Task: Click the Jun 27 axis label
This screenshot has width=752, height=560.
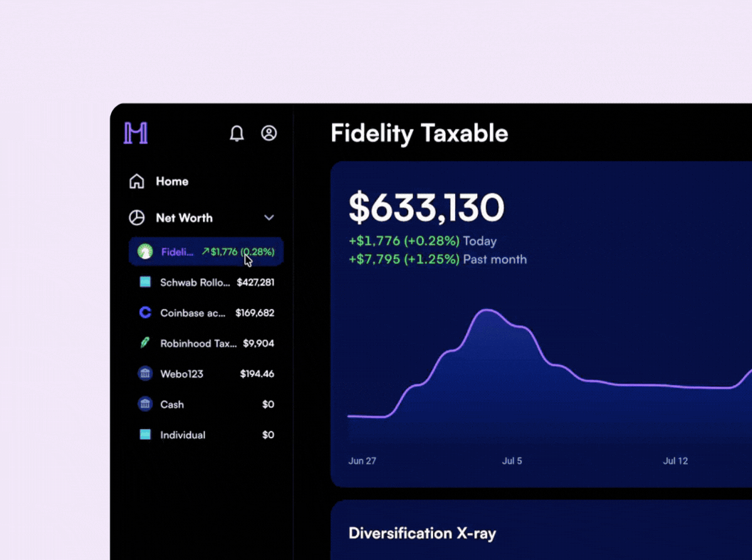Action: click(x=362, y=461)
